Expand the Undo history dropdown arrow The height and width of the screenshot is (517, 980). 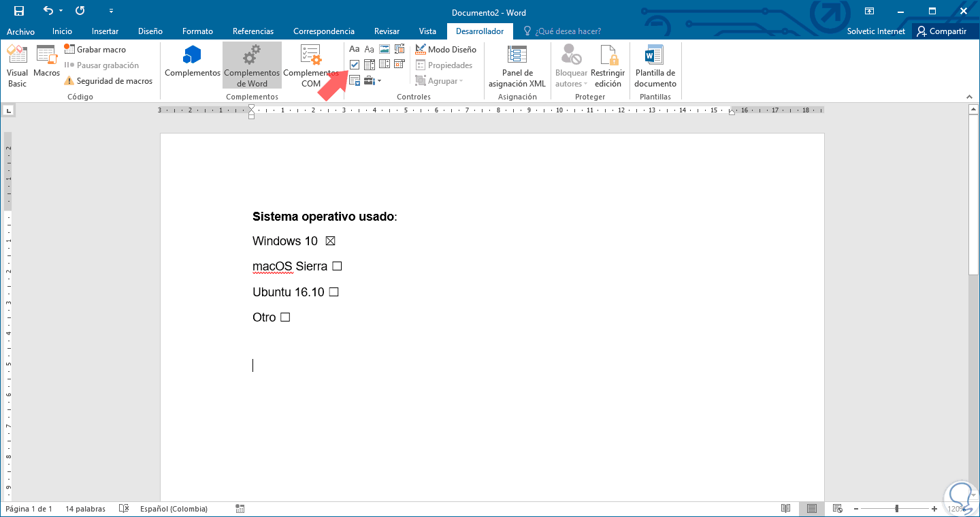pos(61,11)
